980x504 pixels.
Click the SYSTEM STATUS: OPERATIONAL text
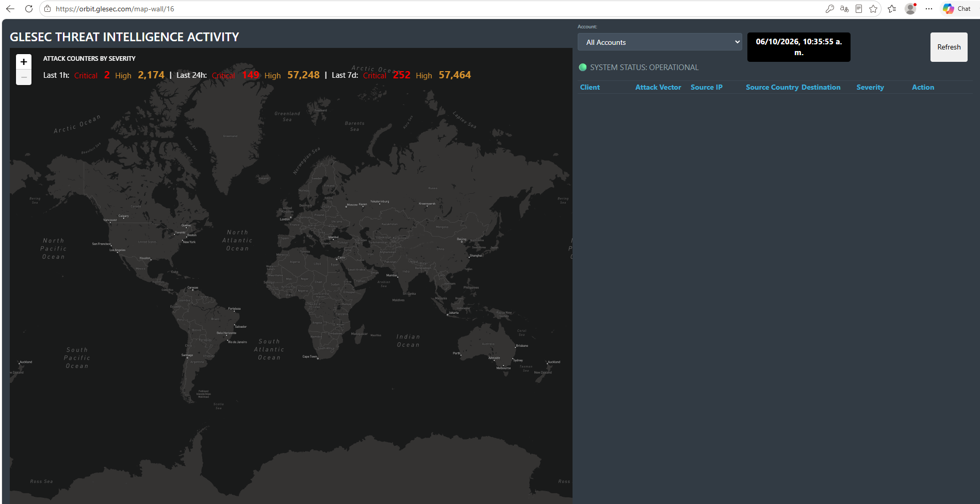pyautogui.click(x=644, y=67)
